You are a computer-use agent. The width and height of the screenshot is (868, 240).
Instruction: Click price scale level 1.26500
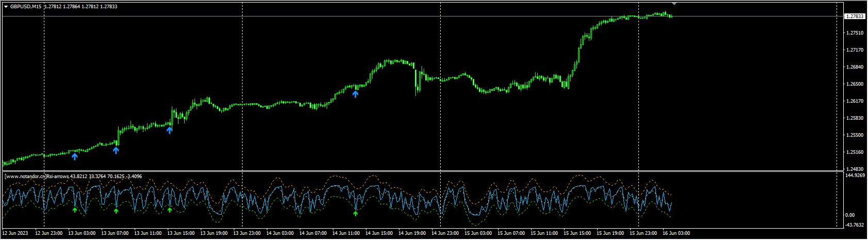point(855,84)
